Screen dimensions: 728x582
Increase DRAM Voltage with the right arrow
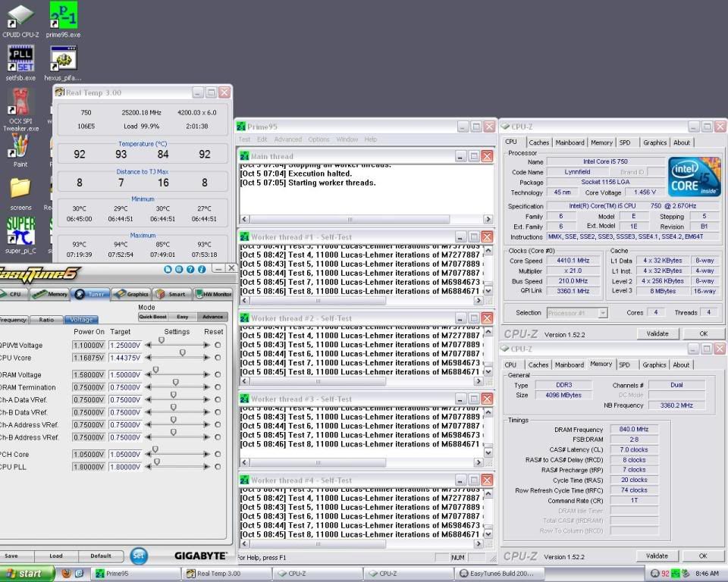206,374
